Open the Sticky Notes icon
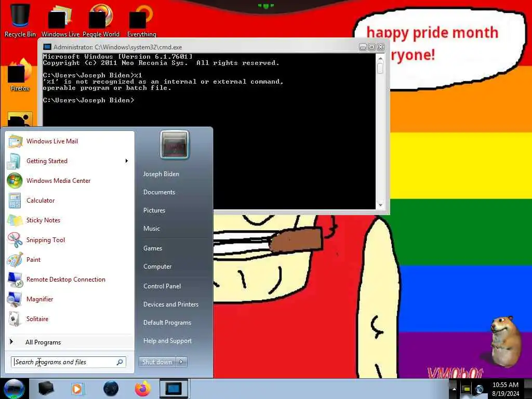The width and height of the screenshot is (532, 399). click(x=15, y=220)
